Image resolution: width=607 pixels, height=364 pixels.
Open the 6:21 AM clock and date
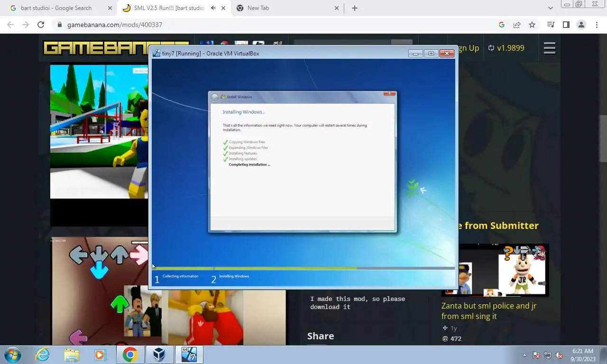[x=583, y=355]
